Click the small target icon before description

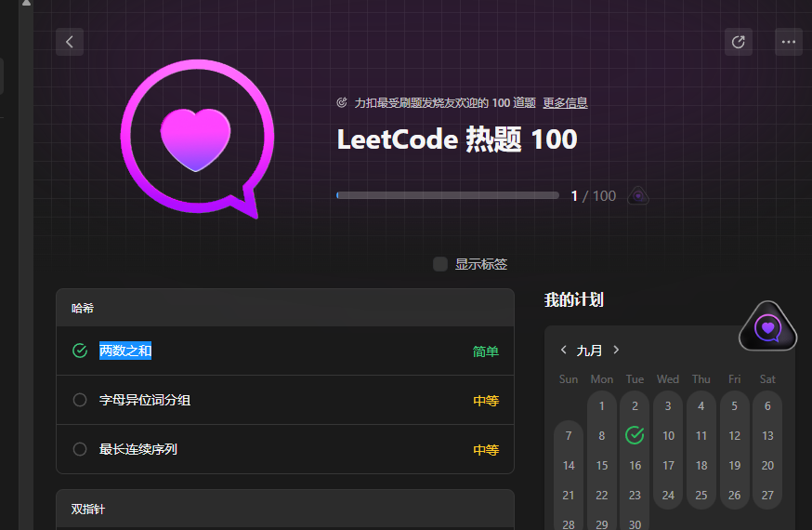[342, 102]
